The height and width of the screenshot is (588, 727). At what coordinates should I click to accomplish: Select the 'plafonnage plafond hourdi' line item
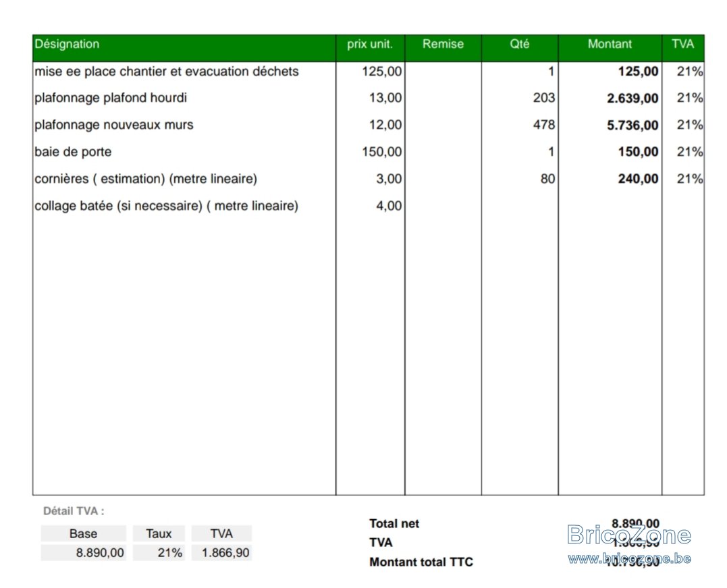pos(111,99)
